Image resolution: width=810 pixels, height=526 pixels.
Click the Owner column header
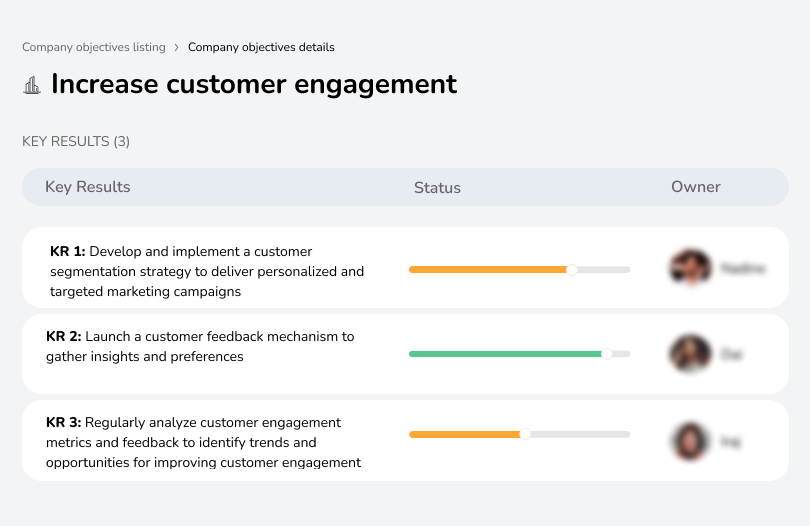[695, 187]
